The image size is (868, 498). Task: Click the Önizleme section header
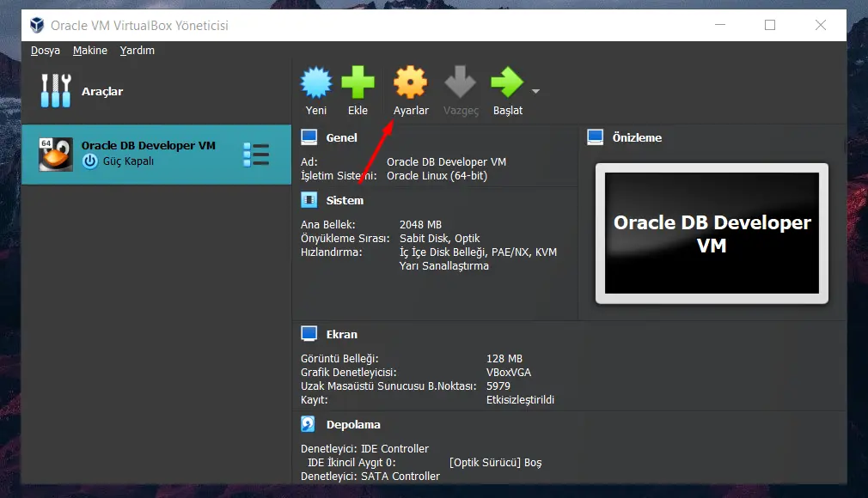(636, 137)
